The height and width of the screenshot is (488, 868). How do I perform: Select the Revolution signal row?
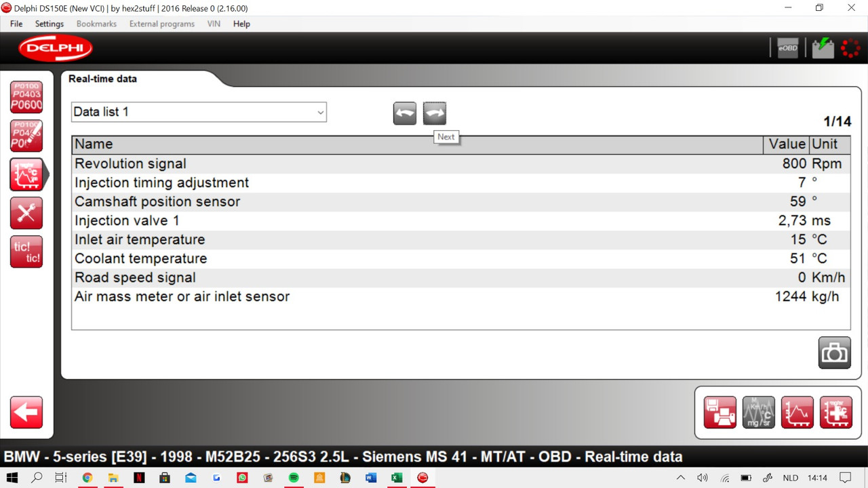[x=461, y=163]
